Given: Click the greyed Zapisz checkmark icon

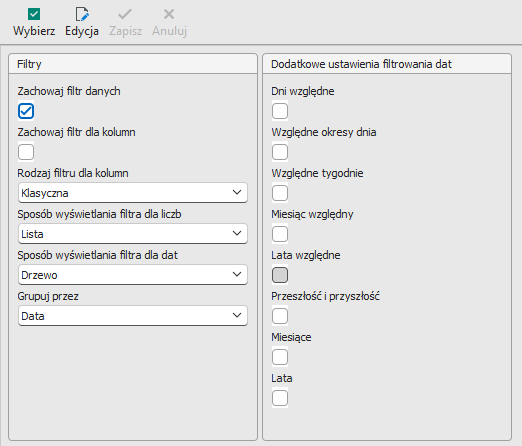Looking at the screenshot, I should pos(125,14).
